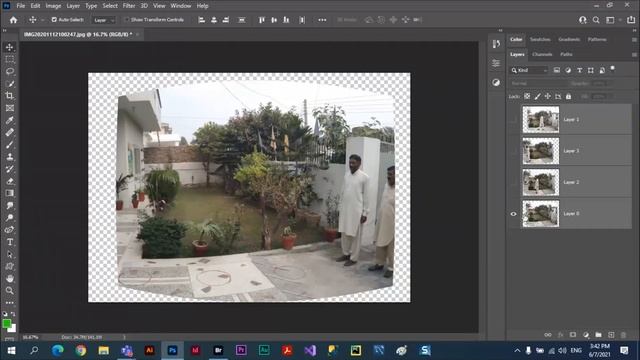This screenshot has width=640, height=360.
Task: Hide Layer 0 using its eye icon
Action: pos(513,214)
